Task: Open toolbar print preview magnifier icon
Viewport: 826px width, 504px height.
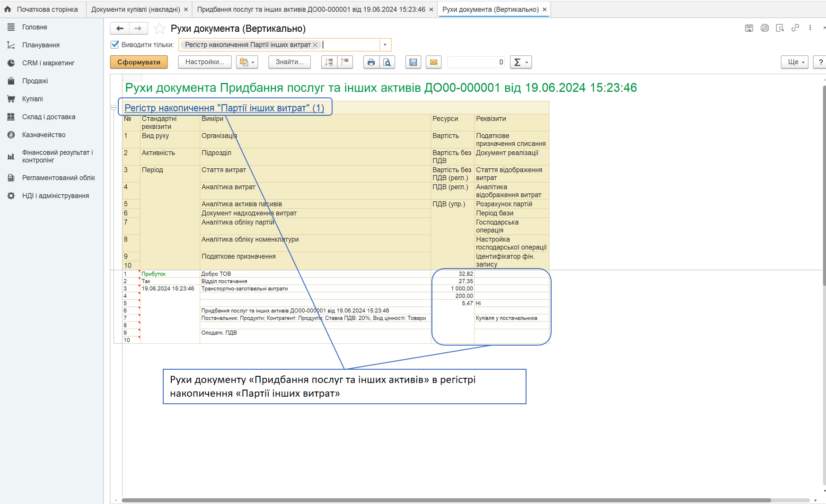Action: click(x=387, y=62)
